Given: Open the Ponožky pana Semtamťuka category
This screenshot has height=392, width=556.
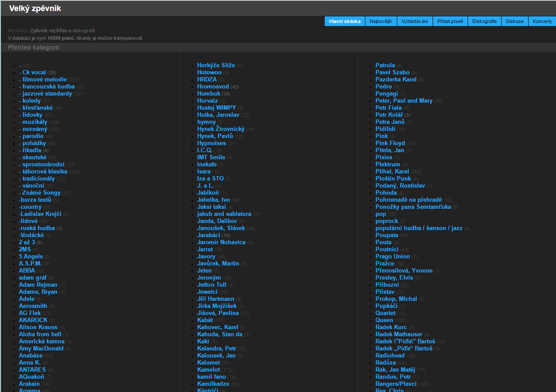Looking at the screenshot, I should pos(414,207).
